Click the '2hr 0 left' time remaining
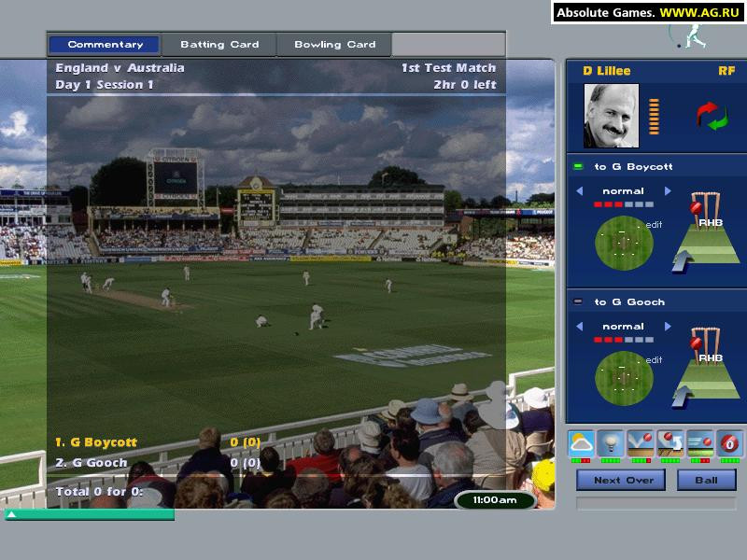 (x=464, y=85)
